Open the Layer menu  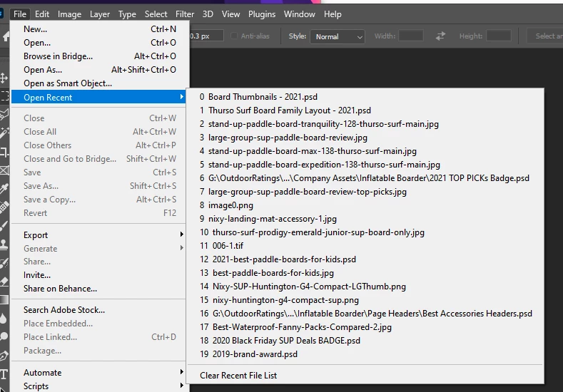tap(99, 14)
